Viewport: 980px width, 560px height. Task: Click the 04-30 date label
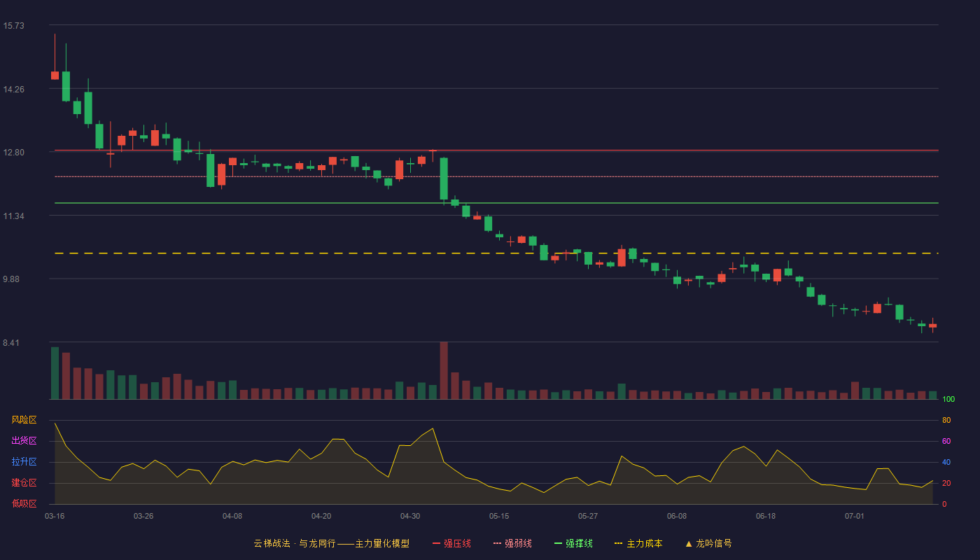(x=410, y=516)
